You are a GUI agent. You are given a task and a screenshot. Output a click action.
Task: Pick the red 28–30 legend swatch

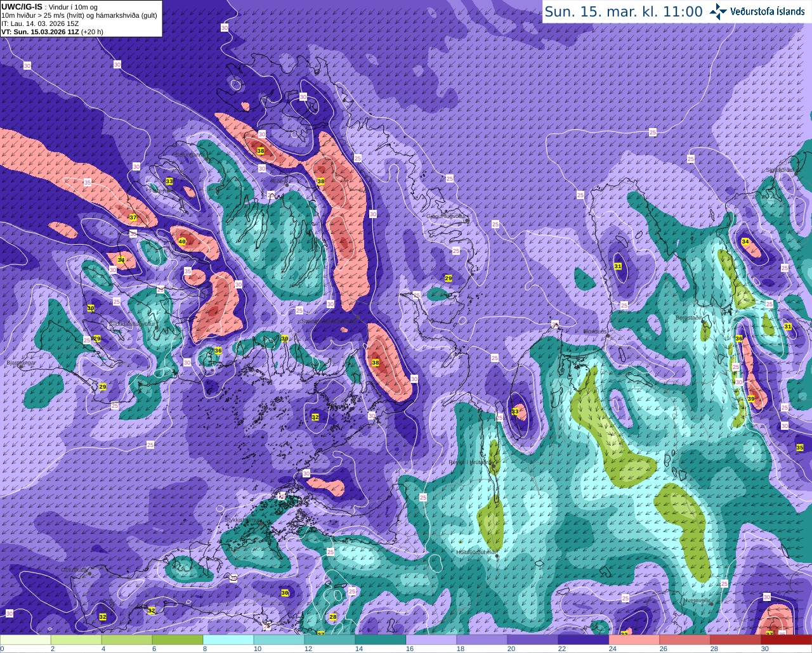pos(736,640)
